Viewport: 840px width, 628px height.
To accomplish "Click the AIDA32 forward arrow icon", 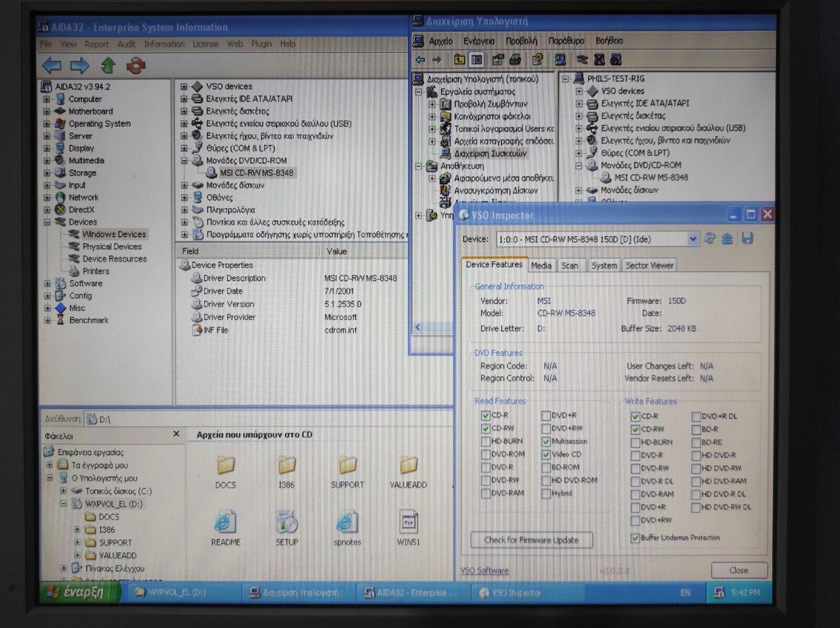I will point(80,66).
